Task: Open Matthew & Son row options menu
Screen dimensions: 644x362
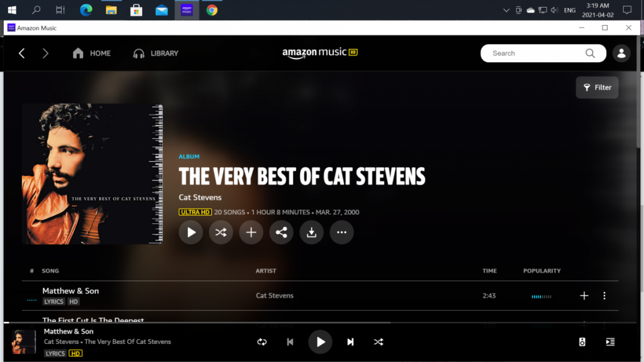Action: [x=604, y=295]
